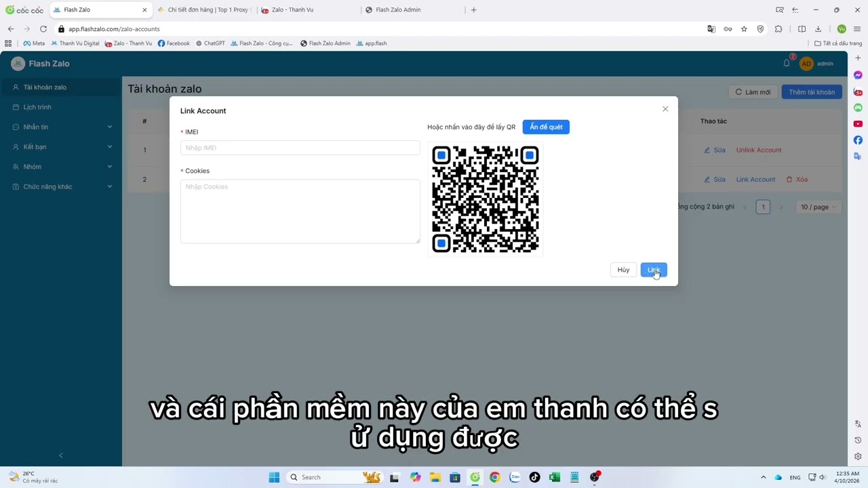Click the Link submit button
868x488 pixels.
tap(654, 270)
